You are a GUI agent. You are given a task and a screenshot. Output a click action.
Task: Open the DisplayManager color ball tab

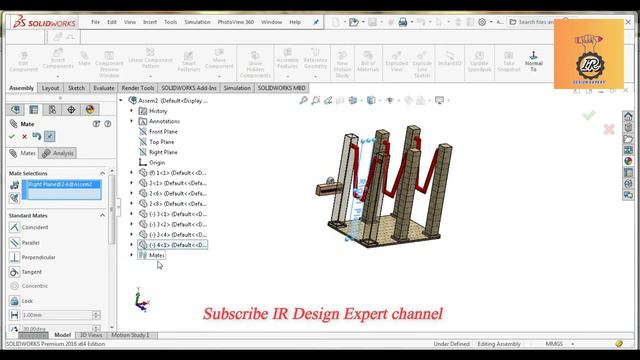90,109
